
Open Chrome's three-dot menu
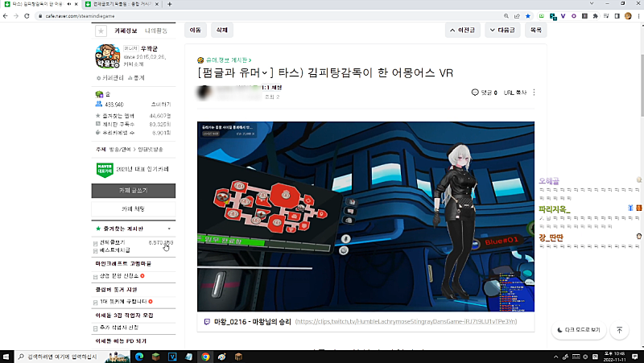638,16
